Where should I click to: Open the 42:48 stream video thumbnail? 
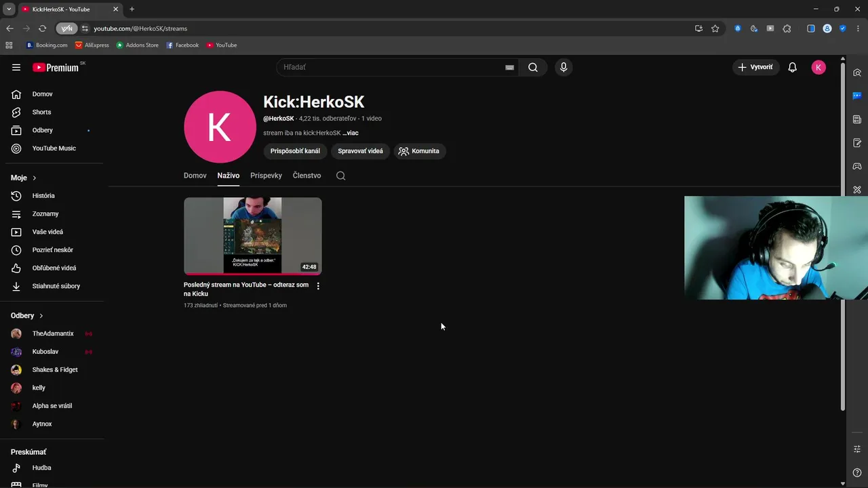tap(253, 236)
